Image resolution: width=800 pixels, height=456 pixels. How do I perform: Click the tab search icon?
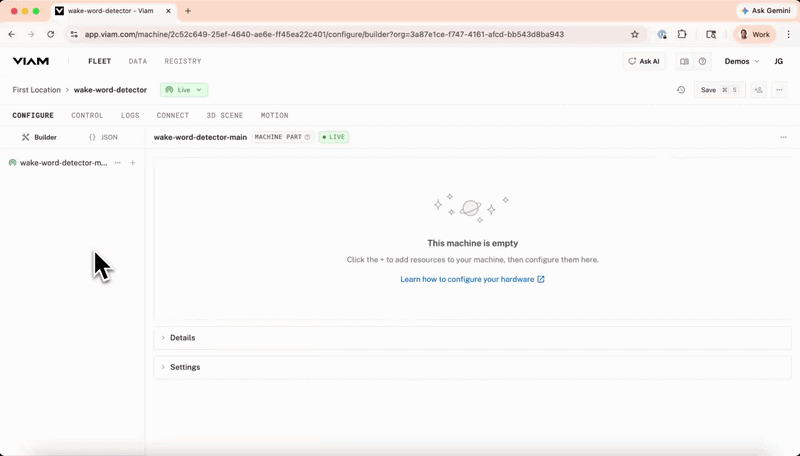711,34
